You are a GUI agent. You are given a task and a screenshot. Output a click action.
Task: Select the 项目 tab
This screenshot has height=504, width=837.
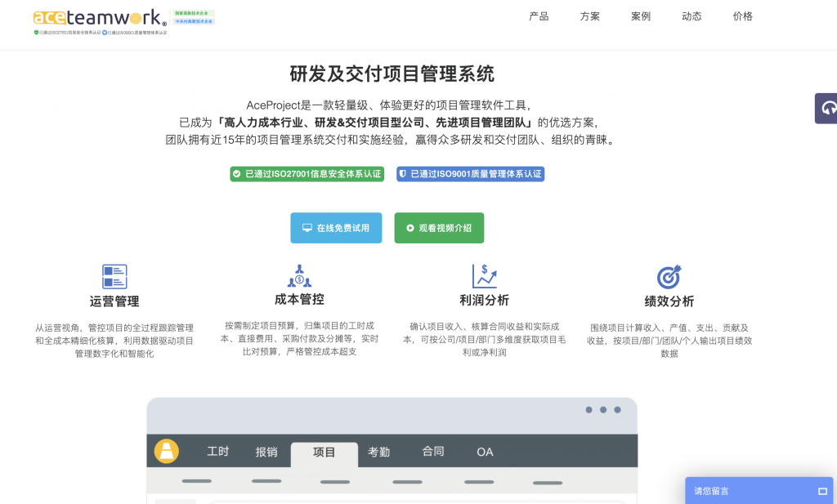tap(324, 453)
